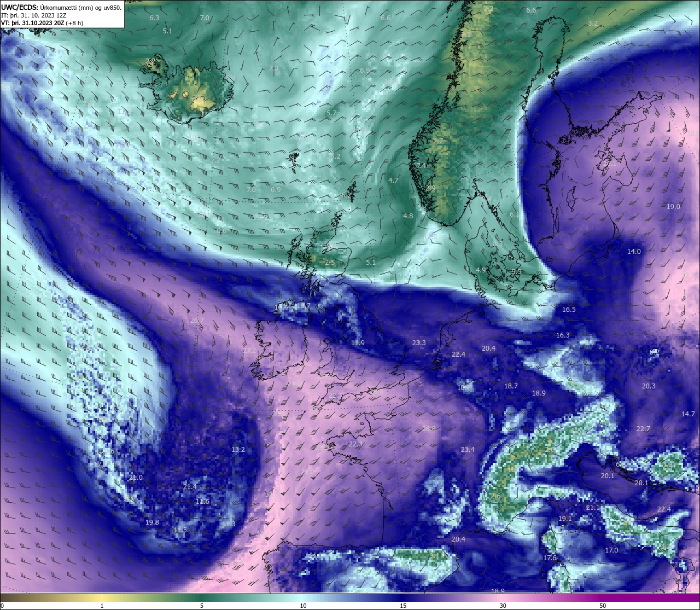Screen dimensions: 700x610
Task: Click the '5.7' value label
Action: (x=331, y=113)
